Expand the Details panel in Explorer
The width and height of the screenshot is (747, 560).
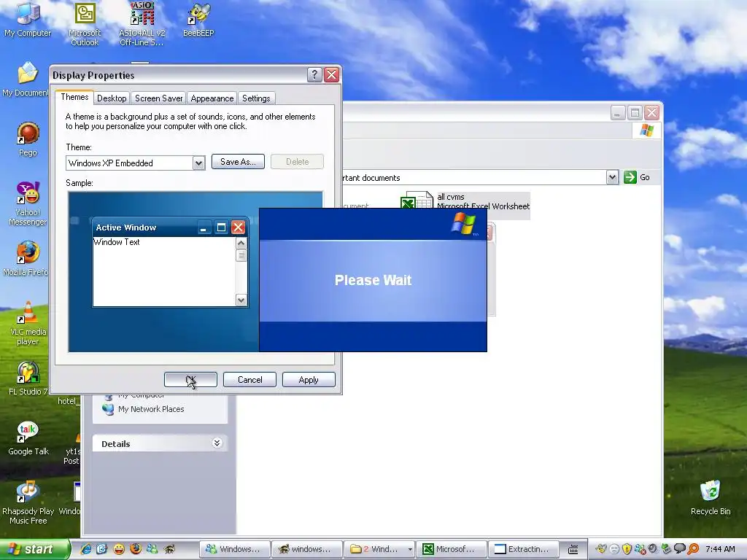click(217, 443)
